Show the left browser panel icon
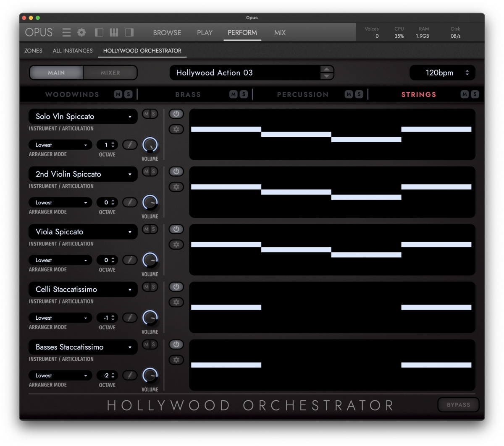This screenshot has height=446, width=504. coord(99,32)
